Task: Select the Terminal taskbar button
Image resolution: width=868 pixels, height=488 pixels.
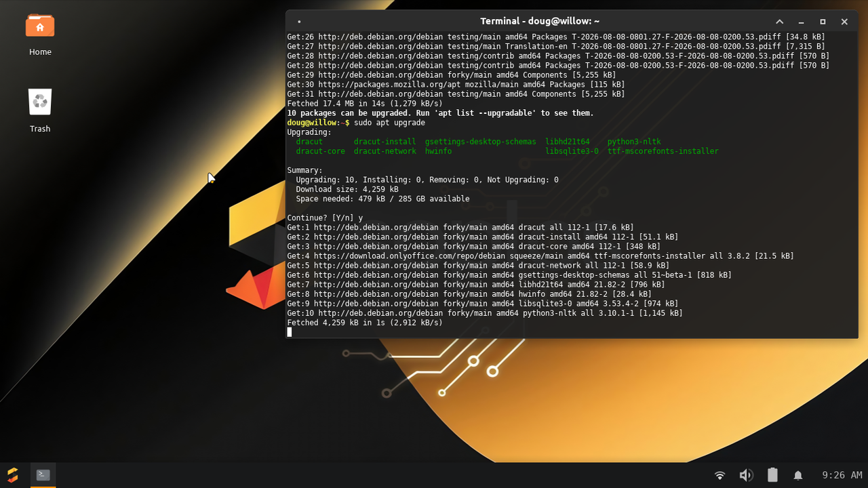Action: click(x=43, y=475)
